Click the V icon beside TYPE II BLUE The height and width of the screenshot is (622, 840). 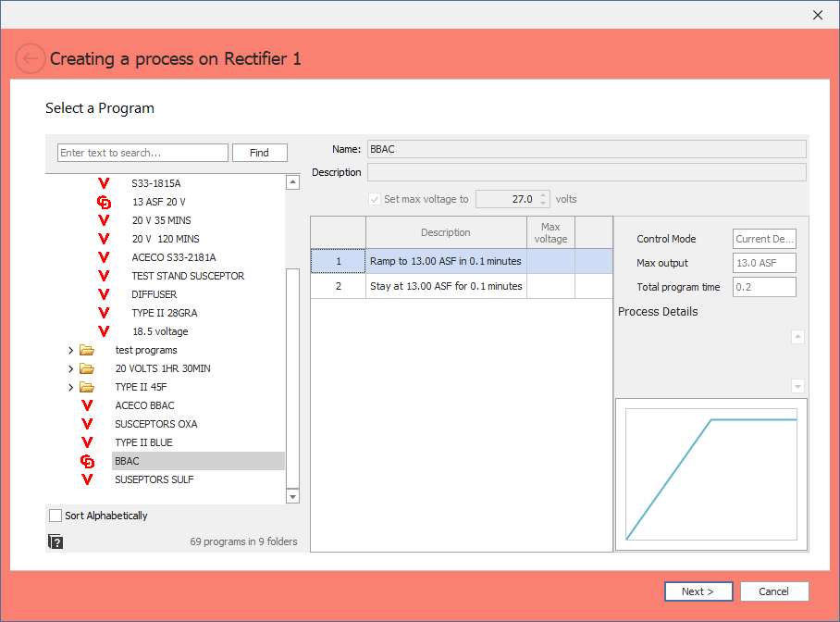(88, 442)
